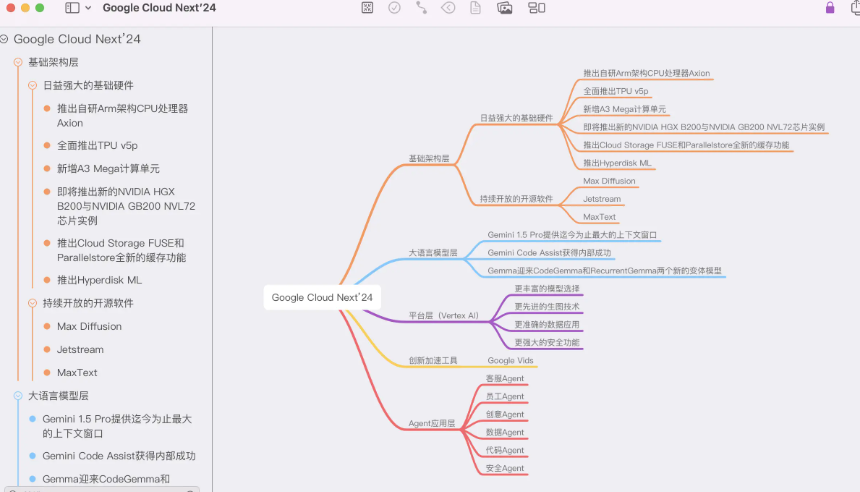The width and height of the screenshot is (860, 492).
Task: Select Google Vids node on mind map
Action: [510, 360]
